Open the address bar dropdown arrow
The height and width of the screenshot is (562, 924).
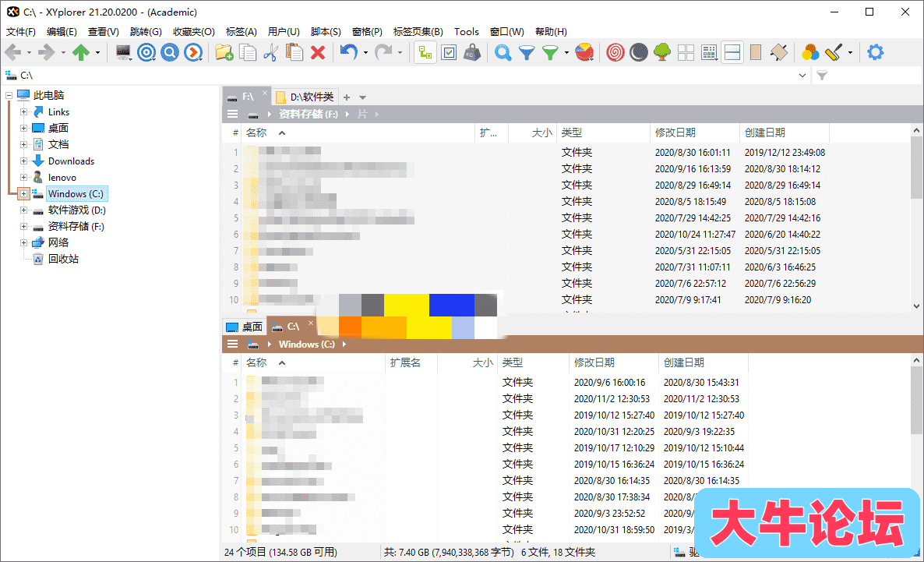[802, 76]
